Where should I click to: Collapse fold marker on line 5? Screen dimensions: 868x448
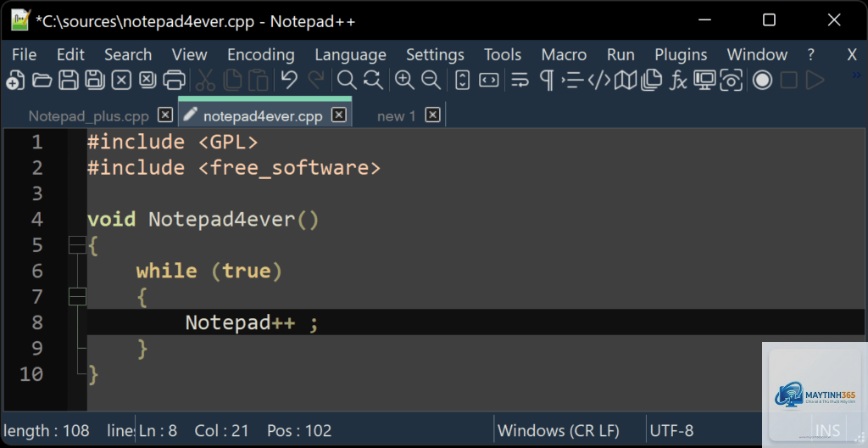77,244
